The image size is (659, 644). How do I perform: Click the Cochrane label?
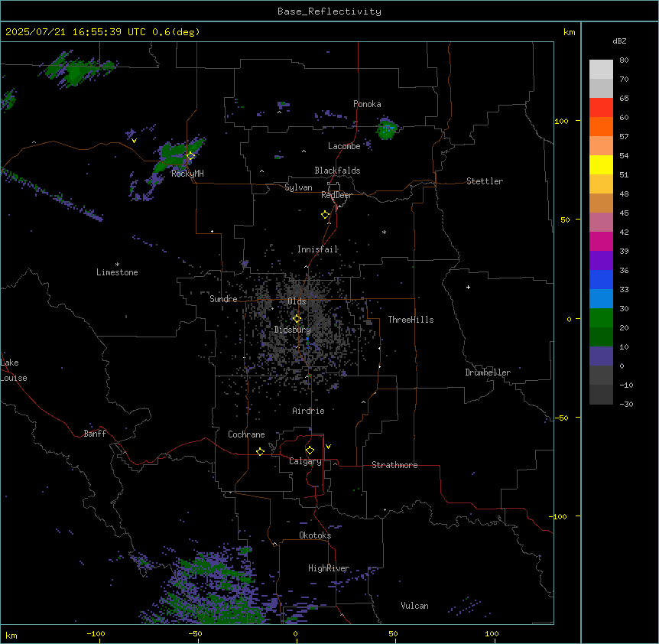(246, 434)
